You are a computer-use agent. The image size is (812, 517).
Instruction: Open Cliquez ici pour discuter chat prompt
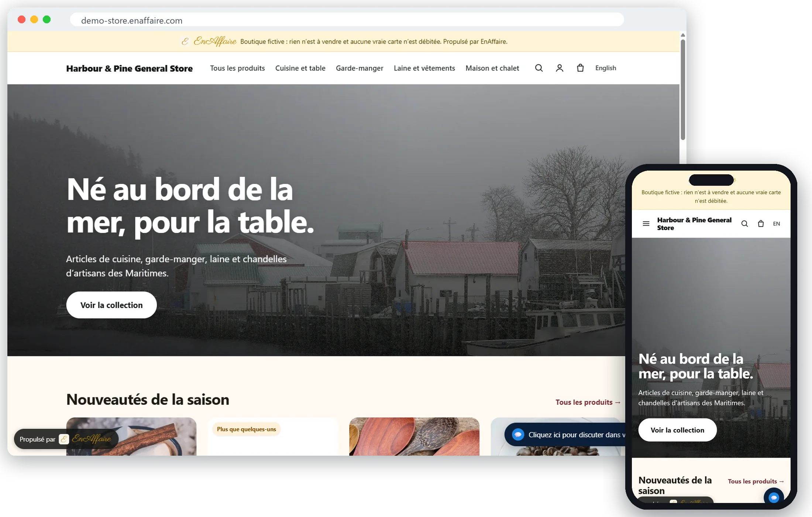(x=565, y=435)
